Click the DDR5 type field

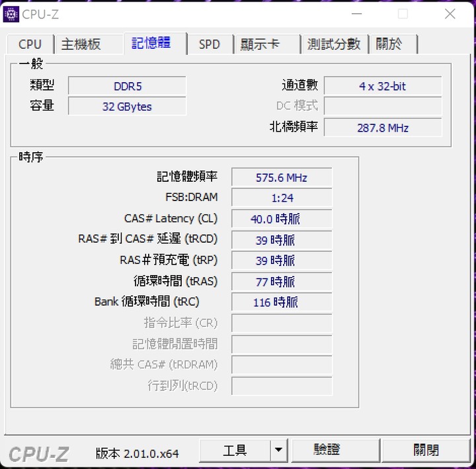coord(127,86)
